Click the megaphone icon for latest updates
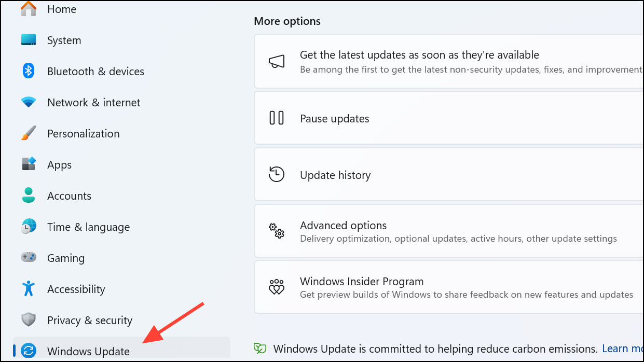The height and width of the screenshot is (362, 644). point(277,62)
